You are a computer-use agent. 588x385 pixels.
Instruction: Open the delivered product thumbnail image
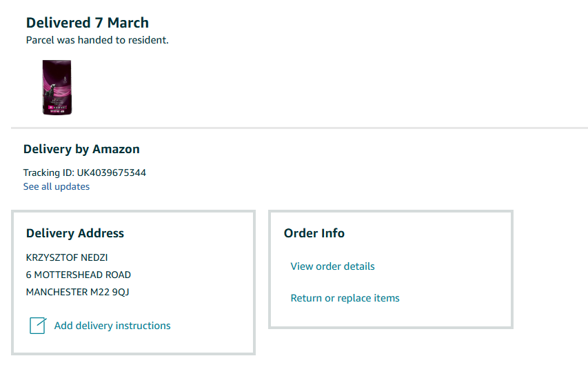pos(57,87)
